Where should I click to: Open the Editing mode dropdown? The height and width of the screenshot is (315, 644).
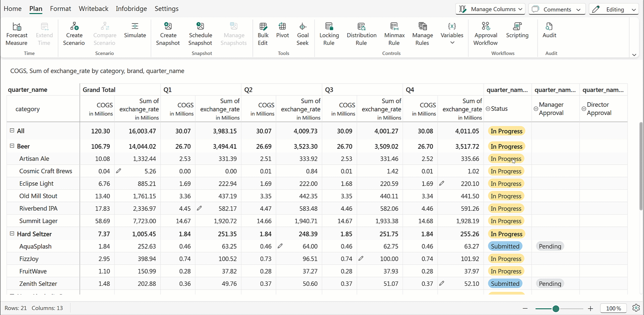click(613, 9)
